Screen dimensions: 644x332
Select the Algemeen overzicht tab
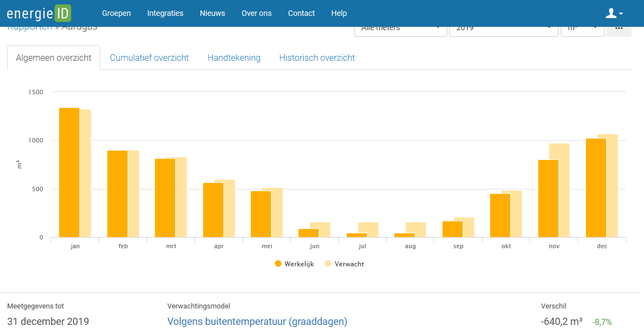coord(54,58)
